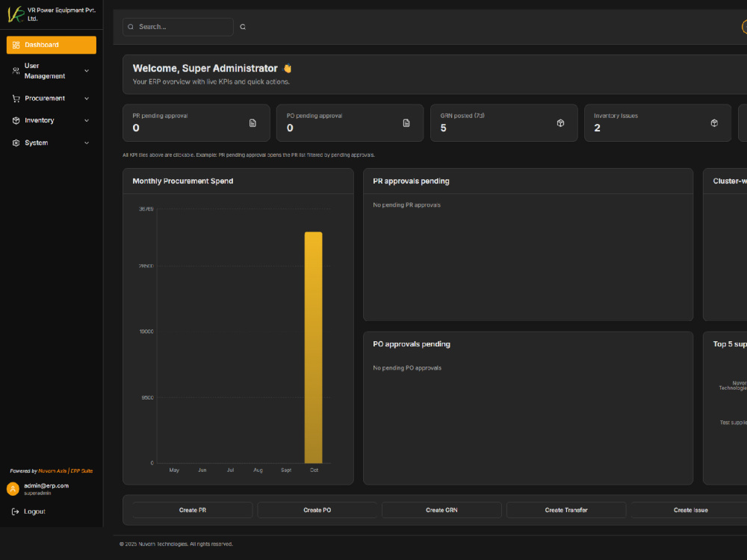Click the Nuvorn Axis ERP Suite link
747x560 pixels.
[66, 471]
